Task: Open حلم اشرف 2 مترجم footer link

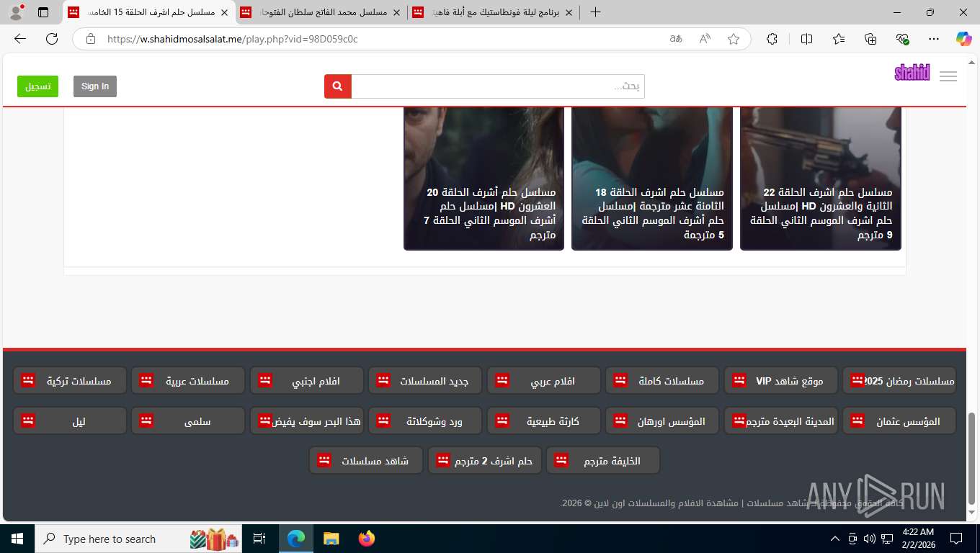Action: [485, 461]
